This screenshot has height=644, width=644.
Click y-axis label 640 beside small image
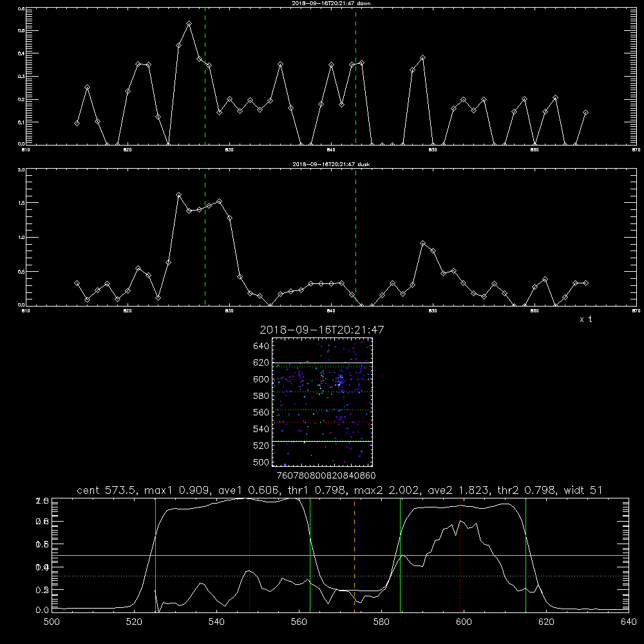pos(261,346)
